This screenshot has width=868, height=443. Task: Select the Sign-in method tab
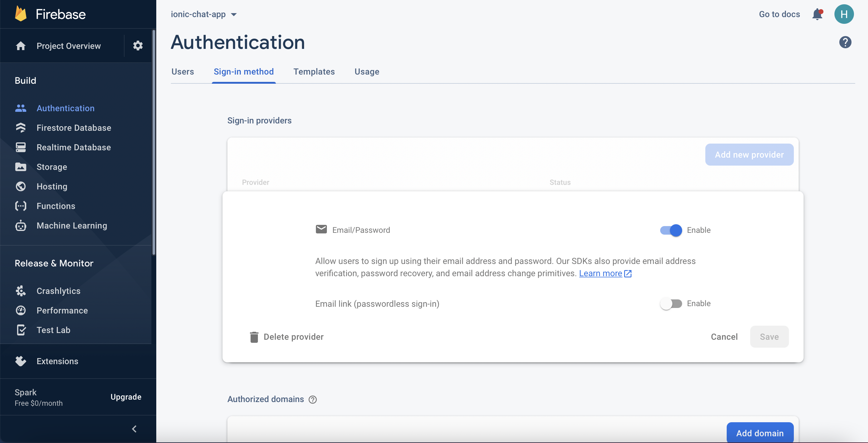coord(244,71)
